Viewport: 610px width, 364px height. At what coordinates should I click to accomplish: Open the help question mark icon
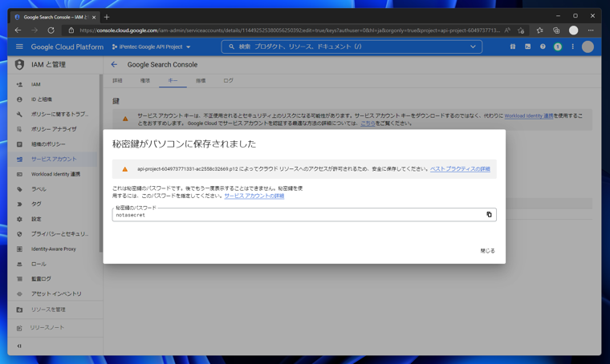(543, 47)
